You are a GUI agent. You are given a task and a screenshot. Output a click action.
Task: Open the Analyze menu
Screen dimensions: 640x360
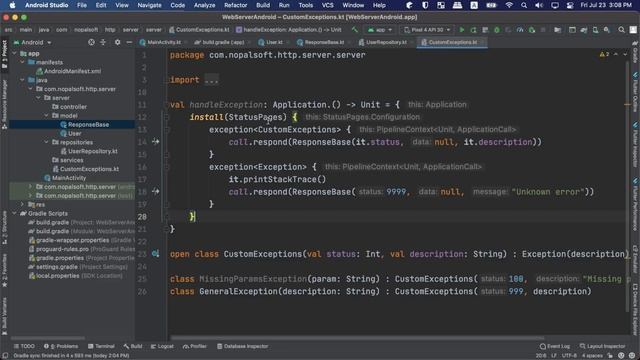204,5
